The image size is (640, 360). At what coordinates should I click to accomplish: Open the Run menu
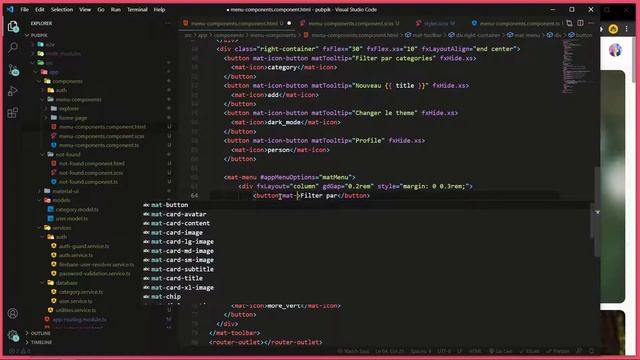(116, 9)
